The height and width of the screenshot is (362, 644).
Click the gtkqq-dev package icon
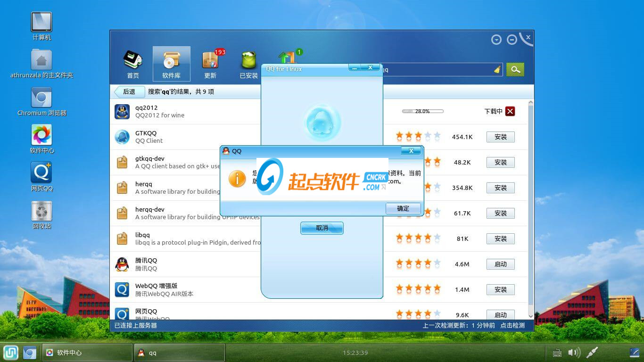click(122, 162)
